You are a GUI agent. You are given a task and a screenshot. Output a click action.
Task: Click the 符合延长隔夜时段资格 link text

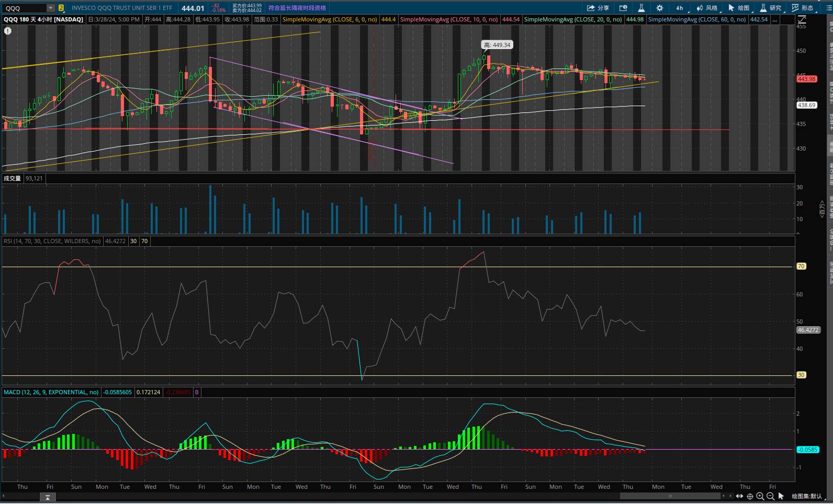click(x=297, y=8)
